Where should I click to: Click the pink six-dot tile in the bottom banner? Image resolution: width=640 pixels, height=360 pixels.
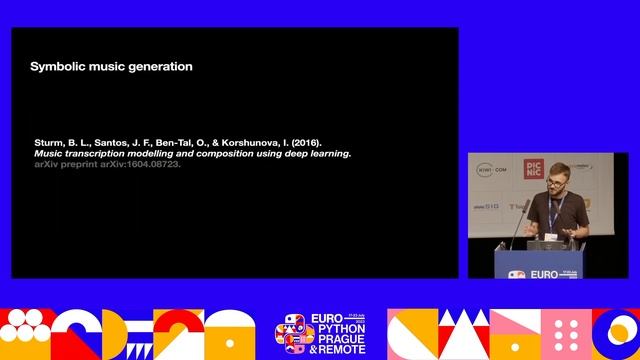[x=566, y=336]
